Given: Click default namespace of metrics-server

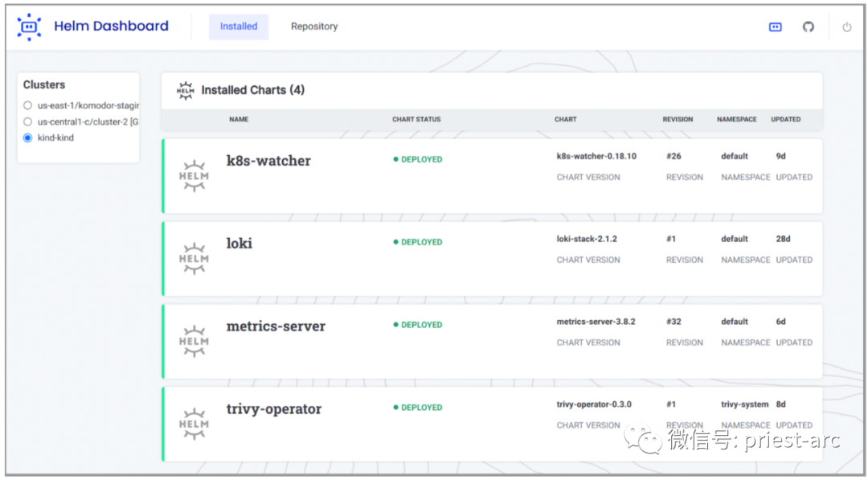Looking at the screenshot, I should point(735,322).
